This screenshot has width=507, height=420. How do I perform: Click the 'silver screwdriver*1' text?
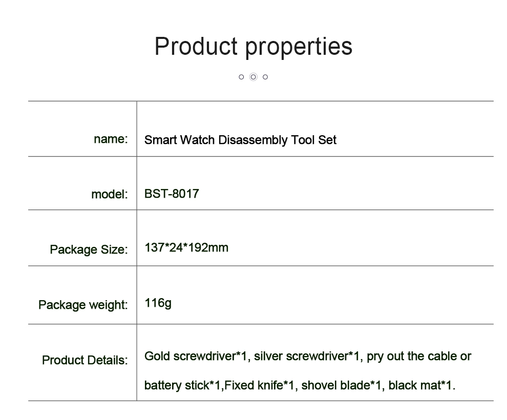tap(307, 356)
